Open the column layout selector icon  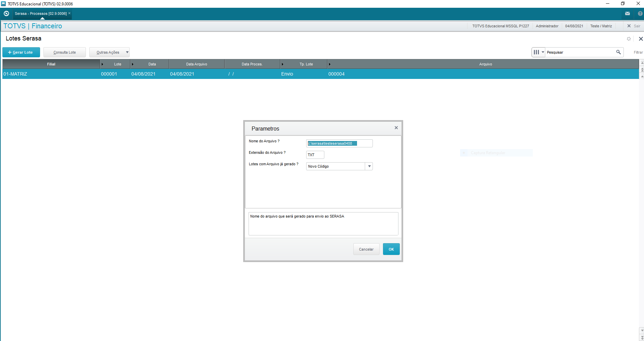539,52
